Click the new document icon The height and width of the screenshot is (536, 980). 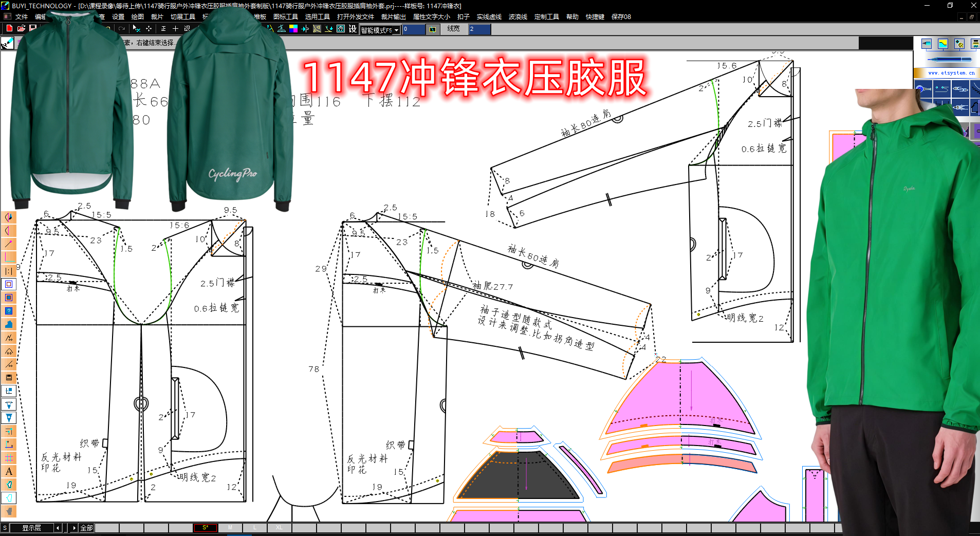tap(8, 29)
